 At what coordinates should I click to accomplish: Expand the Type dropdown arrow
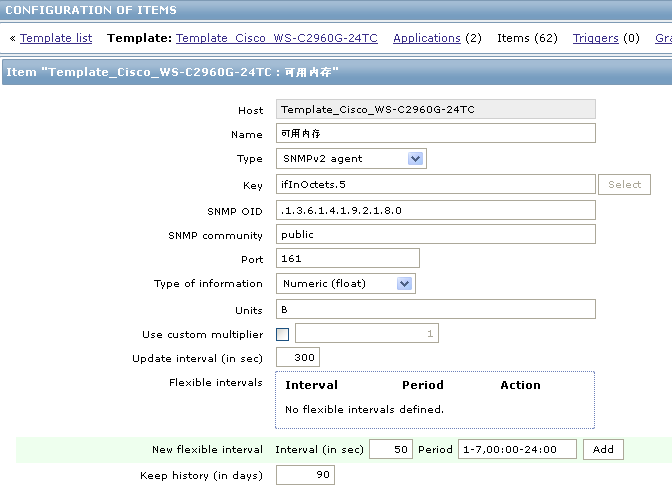(415, 159)
